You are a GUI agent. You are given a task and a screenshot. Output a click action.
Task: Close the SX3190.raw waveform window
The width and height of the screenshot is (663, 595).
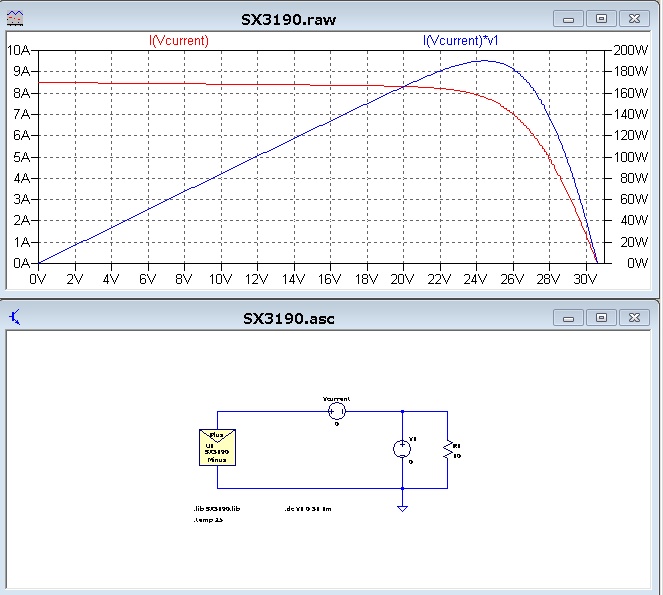634,19
